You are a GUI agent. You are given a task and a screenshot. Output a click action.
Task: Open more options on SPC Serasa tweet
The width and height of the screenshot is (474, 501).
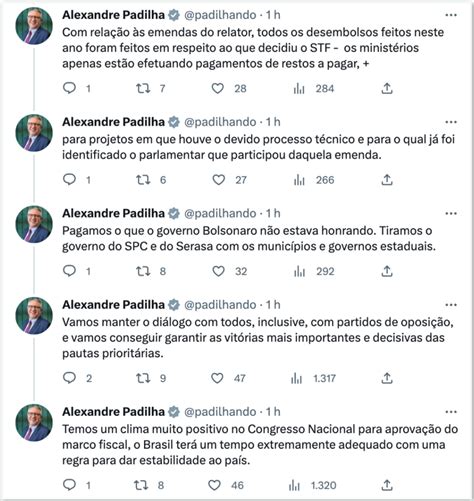click(x=451, y=213)
